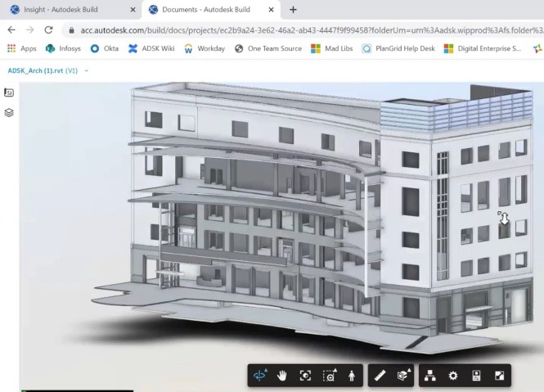This screenshot has height=392, width=544.
Task: Reload the page
Action: click(49, 29)
